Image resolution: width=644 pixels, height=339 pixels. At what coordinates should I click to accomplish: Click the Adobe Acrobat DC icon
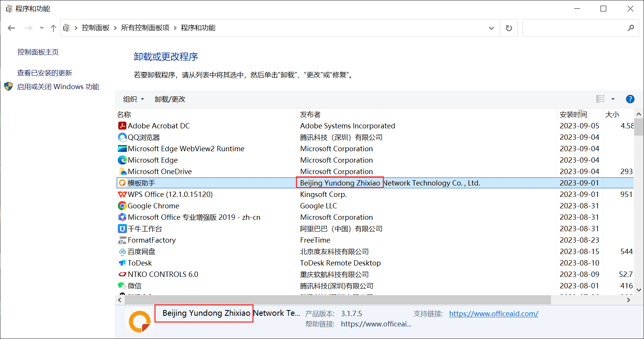point(122,126)
